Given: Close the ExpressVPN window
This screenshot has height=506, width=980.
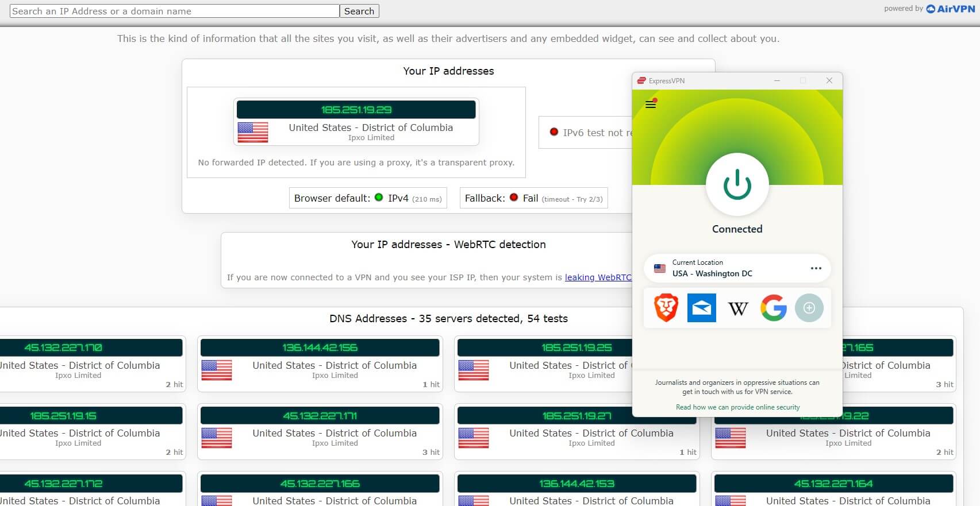Looking at the screenshot, I should pyautogui.click(x=829, y=80).
